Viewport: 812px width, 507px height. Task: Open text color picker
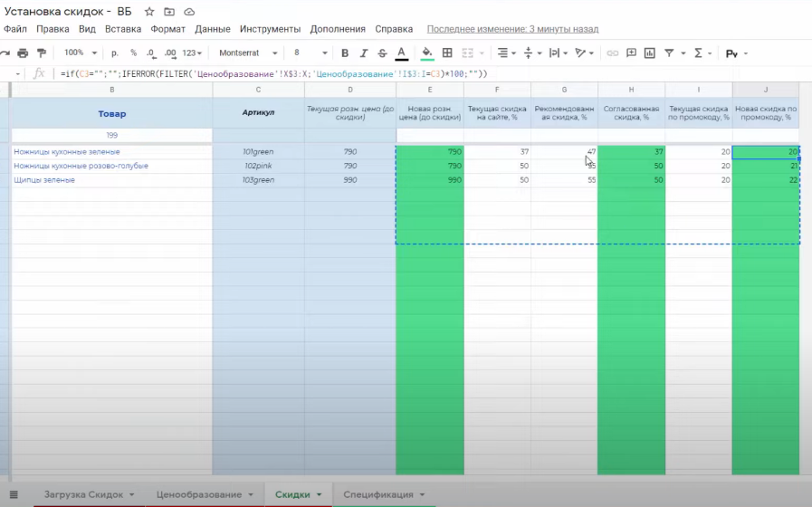pos(401,53)
